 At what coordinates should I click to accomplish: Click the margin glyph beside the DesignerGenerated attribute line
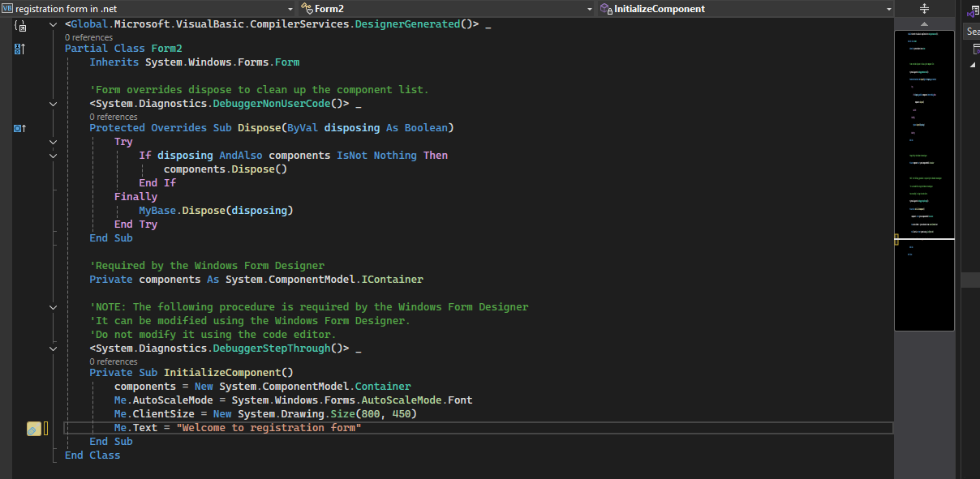coord(20,25)
